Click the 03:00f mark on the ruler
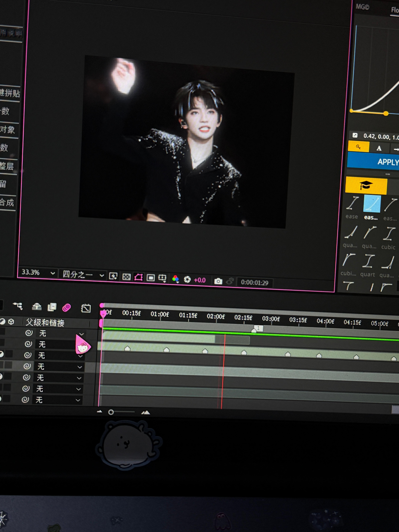This screenshot has width=399, height=532. 271,319
